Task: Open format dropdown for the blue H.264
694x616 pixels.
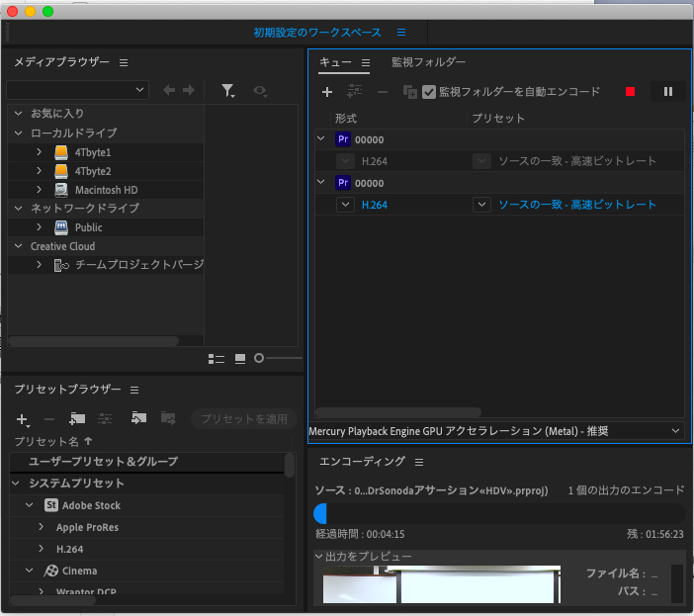Action: pyautogui.click(x=345, y=205)
